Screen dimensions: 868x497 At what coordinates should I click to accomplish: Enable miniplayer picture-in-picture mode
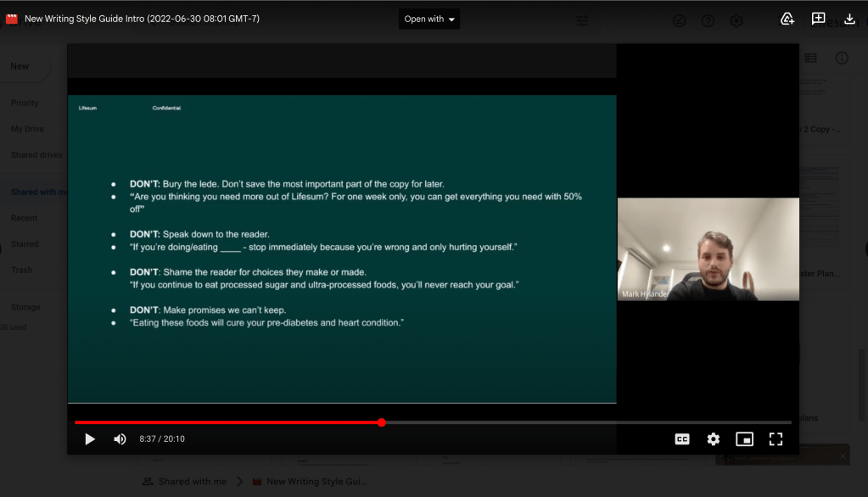744,438
